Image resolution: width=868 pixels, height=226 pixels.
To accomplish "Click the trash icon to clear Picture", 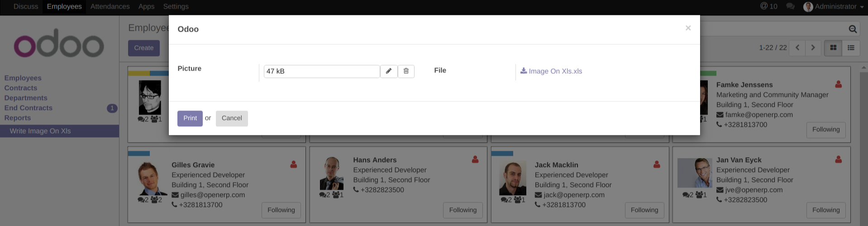I will pos(406,71).
